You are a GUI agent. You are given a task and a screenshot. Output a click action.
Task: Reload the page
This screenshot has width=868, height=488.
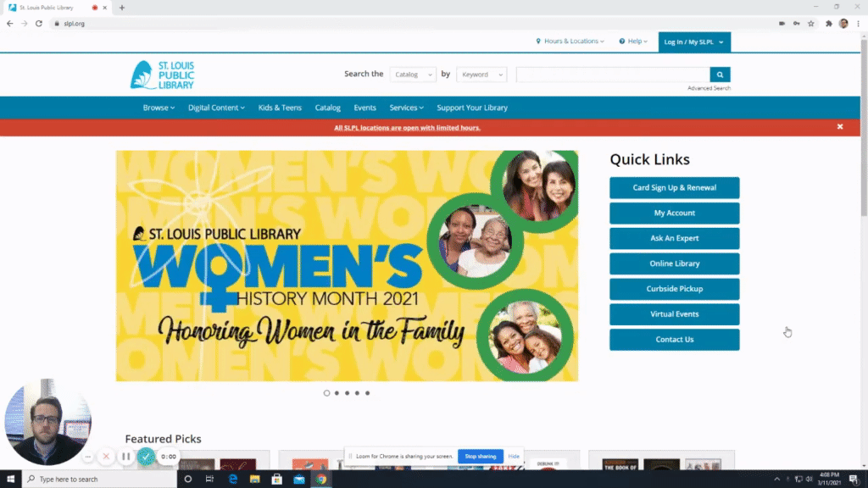39,24
